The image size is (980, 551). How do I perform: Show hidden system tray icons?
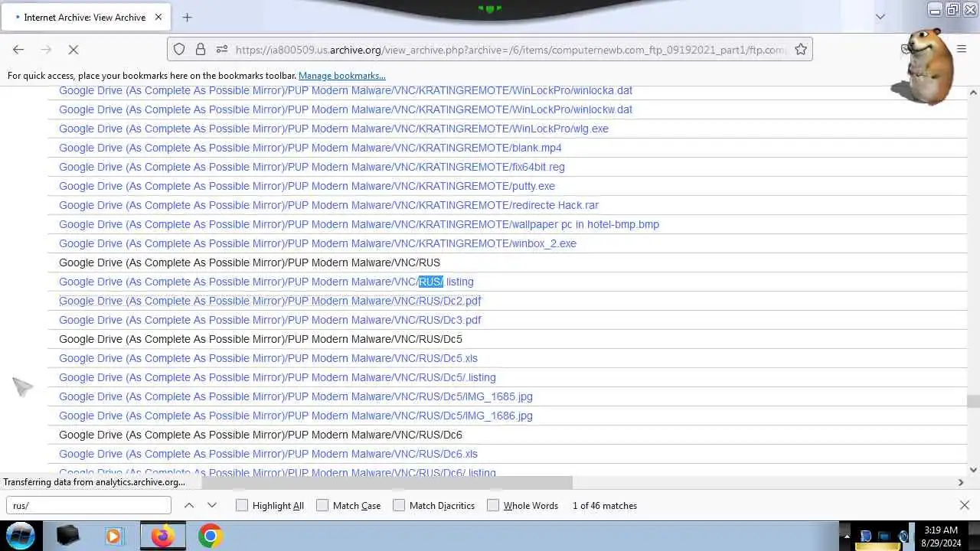[846, 536]
